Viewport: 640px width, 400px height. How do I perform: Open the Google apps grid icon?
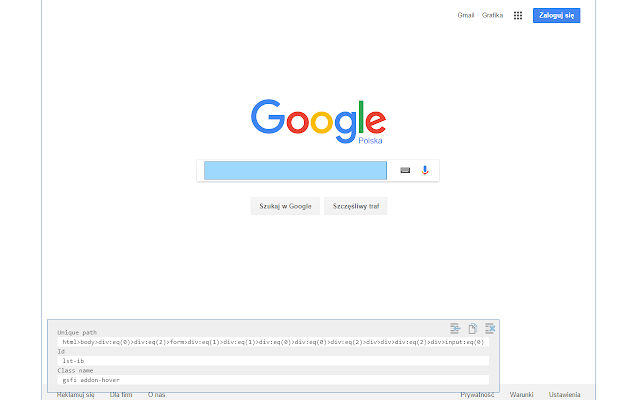(x=518, y=16)
